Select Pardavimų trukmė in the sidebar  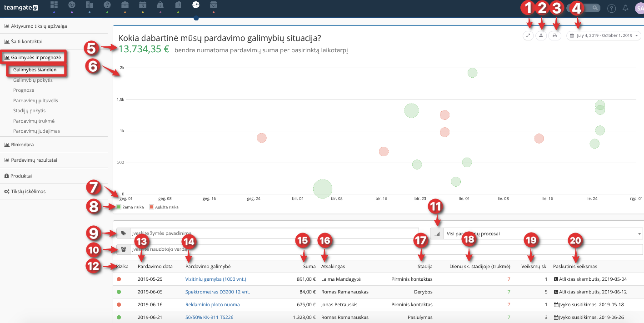tap(34, 121)
